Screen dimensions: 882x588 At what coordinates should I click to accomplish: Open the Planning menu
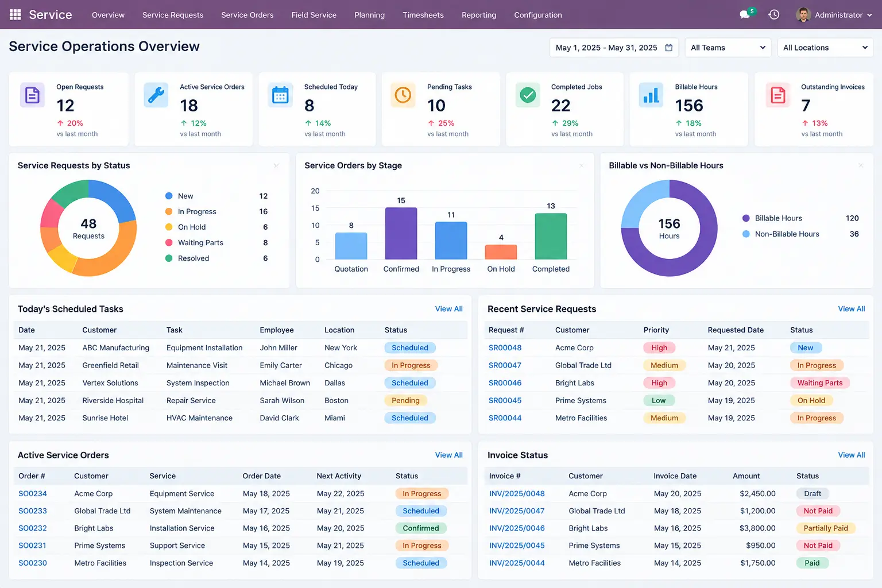pyautogui.click(x=370, y=15)
